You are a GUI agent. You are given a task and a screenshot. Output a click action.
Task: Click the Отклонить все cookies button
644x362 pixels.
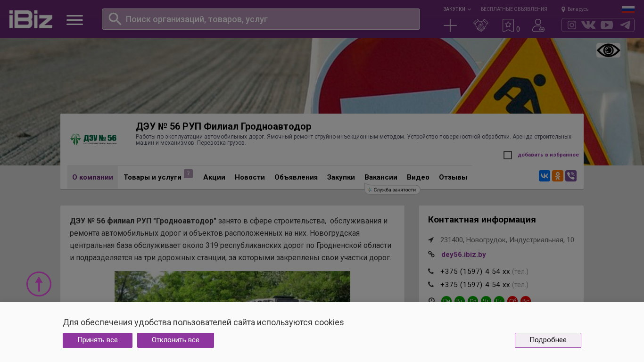(175, 340)
